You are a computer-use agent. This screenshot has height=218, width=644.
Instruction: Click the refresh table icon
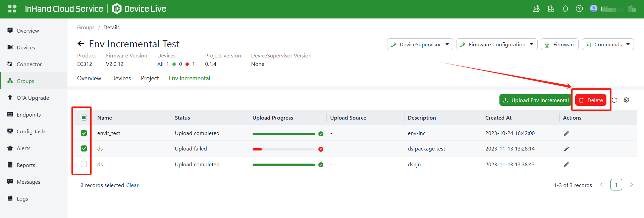(x=614, y=100)
